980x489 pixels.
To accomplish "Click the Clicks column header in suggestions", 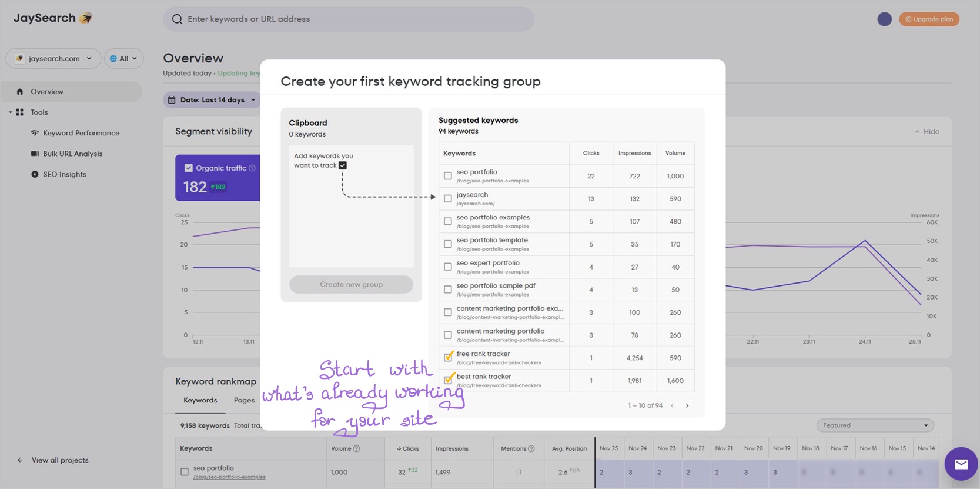I will (591, 153).
